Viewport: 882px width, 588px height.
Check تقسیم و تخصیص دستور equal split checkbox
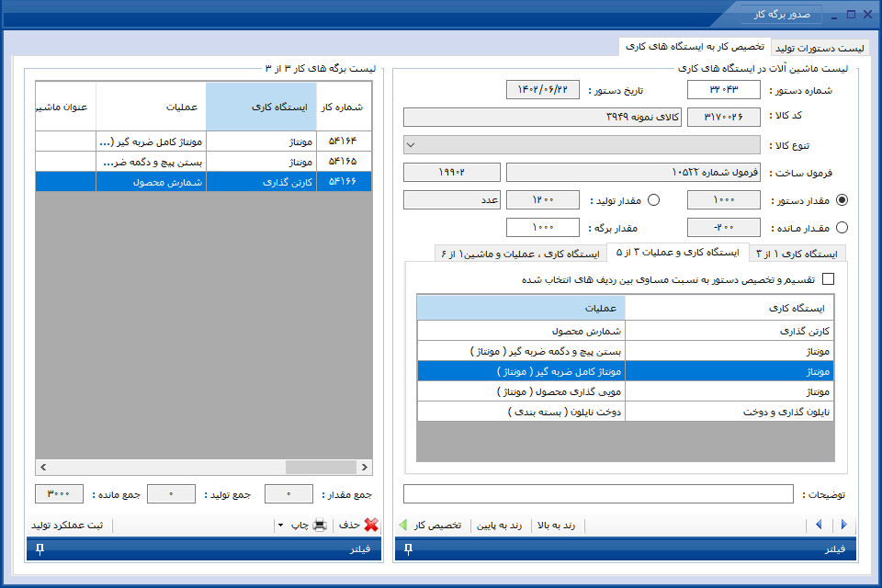[828, 279]
